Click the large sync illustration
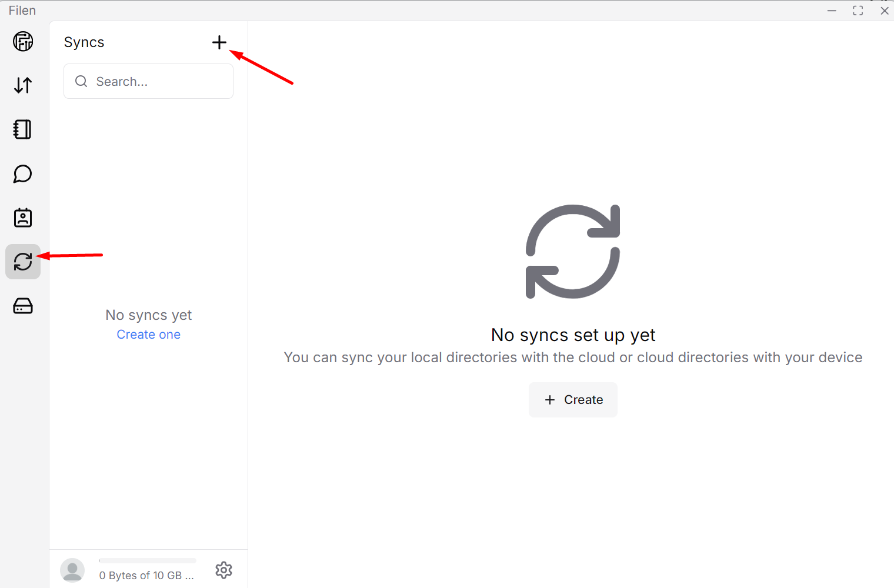This screenshot has height=588, width=894. (572, 252)
